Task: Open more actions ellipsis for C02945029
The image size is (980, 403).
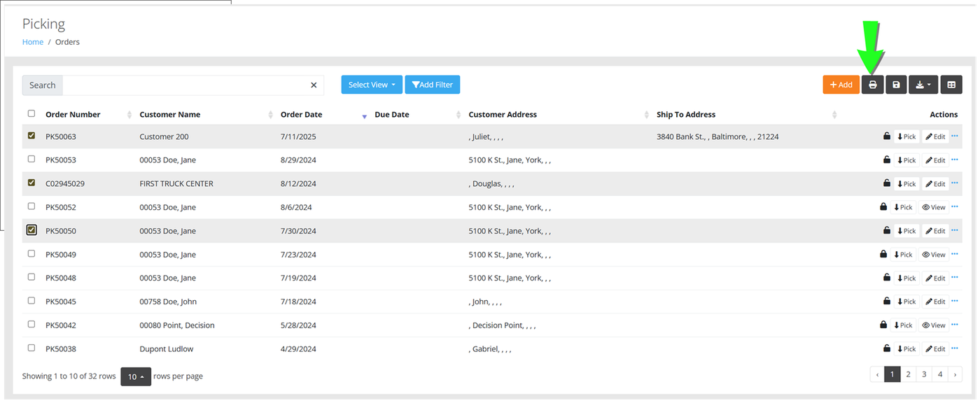Action: coord(955,183)
